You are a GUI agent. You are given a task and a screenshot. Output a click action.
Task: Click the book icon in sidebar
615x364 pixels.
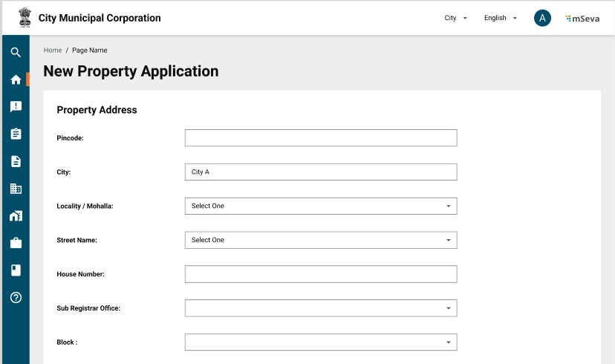(16, 270)
